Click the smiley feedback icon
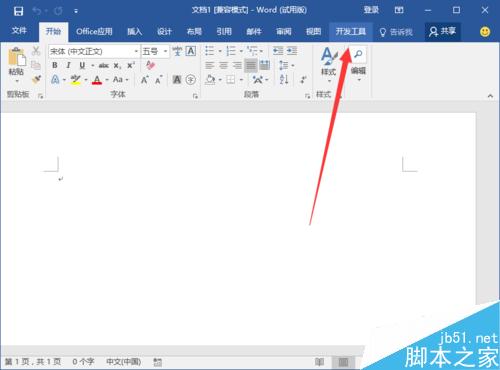 [x=485, y=32]
